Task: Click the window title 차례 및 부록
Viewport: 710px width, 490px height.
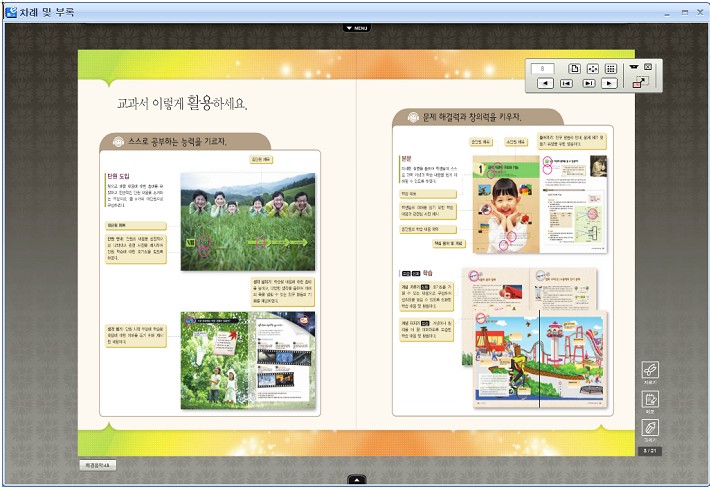Action: coord(46,12)
